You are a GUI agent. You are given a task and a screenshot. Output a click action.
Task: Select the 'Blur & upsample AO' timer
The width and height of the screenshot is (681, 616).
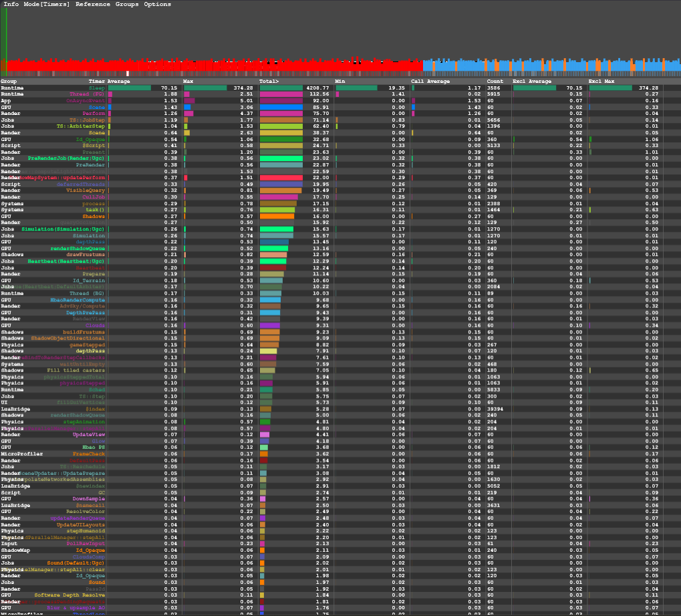pyautogui.click(x=76, y=608)
